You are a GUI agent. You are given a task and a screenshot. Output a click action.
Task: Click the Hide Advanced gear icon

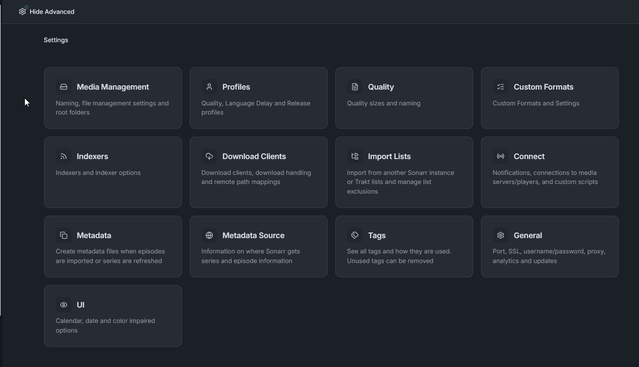[22, 11]
